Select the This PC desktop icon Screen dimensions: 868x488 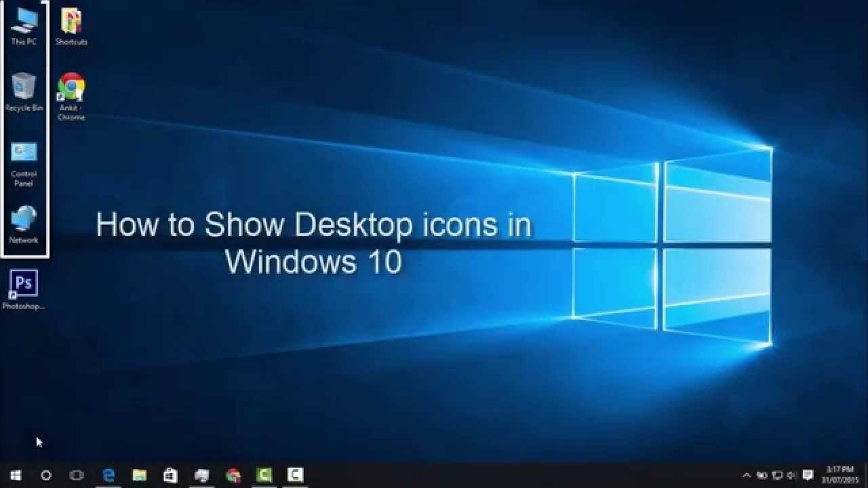[x=24, y=26]
